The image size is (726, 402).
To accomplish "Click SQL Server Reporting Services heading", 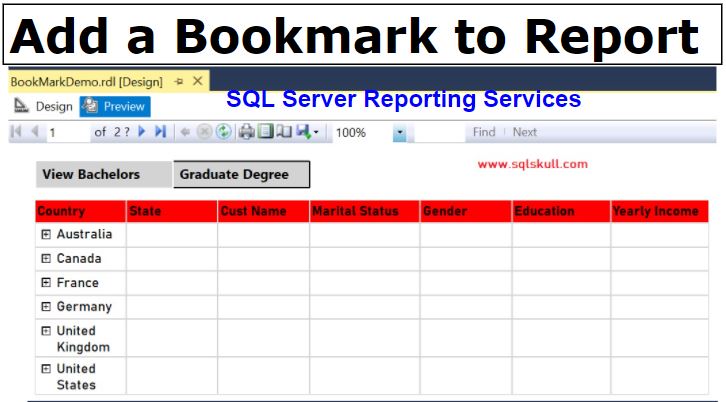I will (404, 99).
